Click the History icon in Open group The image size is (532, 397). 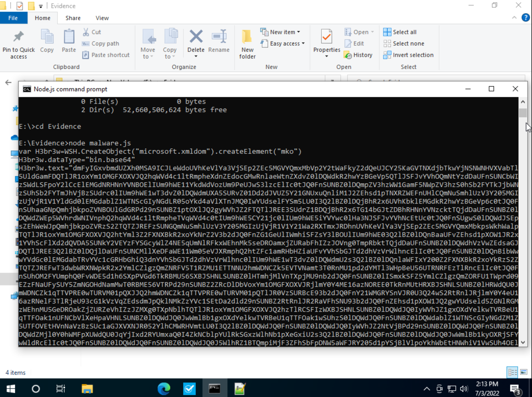click(x=348, y=55)
